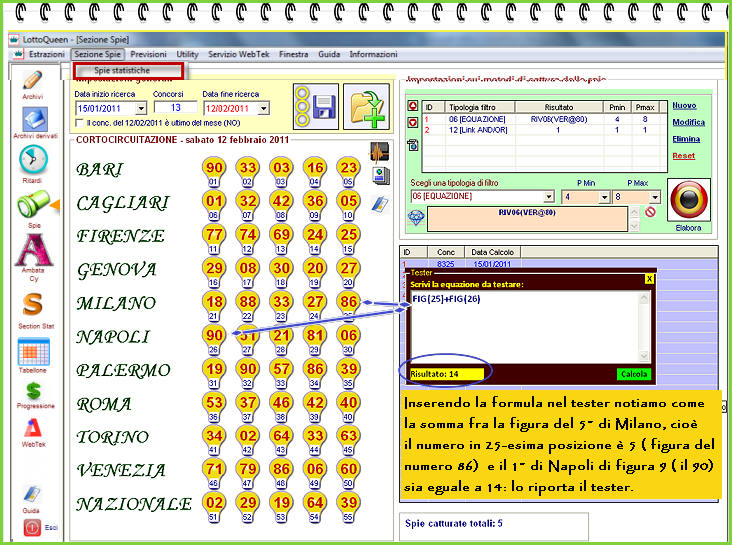Click the Milano fifth ball 86
This screenshot has height=545, width=732.
point(348,302)
